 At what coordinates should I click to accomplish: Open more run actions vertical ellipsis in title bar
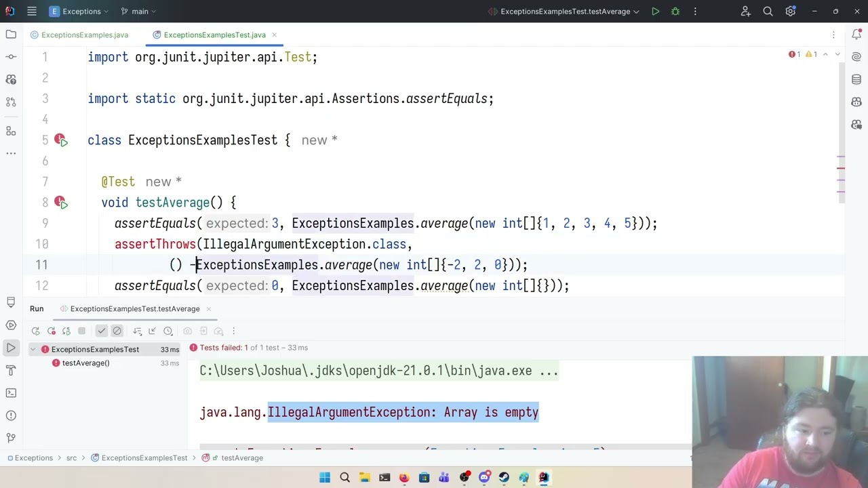point(695,12)
